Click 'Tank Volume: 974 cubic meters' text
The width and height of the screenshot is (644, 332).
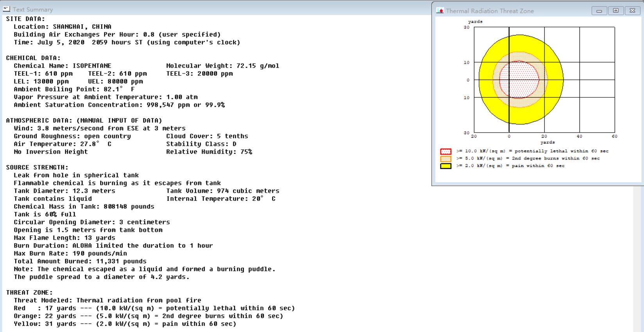click(x=223, y=191)
